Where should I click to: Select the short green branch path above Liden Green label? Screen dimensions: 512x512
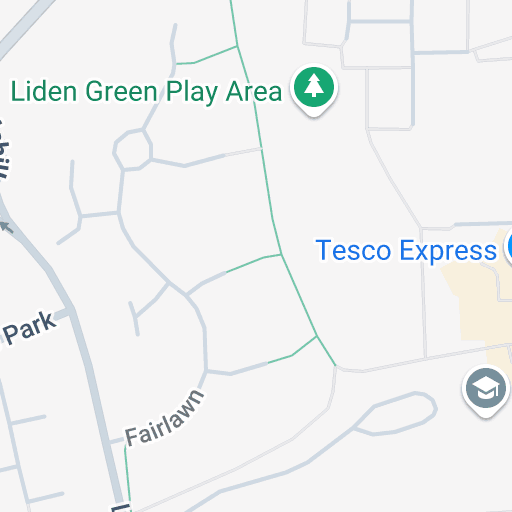point(207,55)
